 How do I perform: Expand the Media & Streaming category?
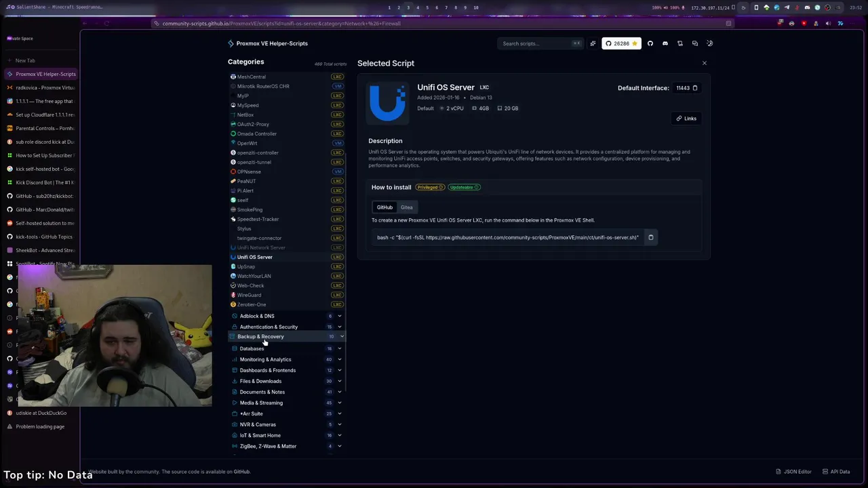288,403
